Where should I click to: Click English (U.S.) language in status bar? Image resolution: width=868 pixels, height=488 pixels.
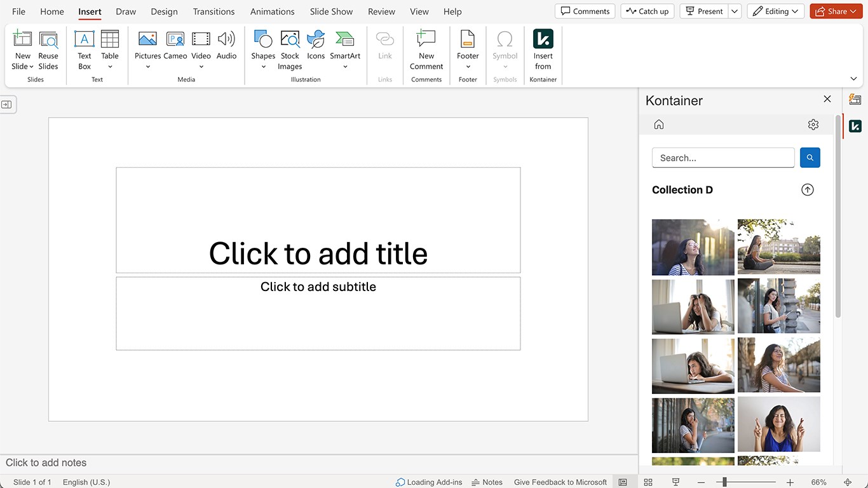click(86, 482)
